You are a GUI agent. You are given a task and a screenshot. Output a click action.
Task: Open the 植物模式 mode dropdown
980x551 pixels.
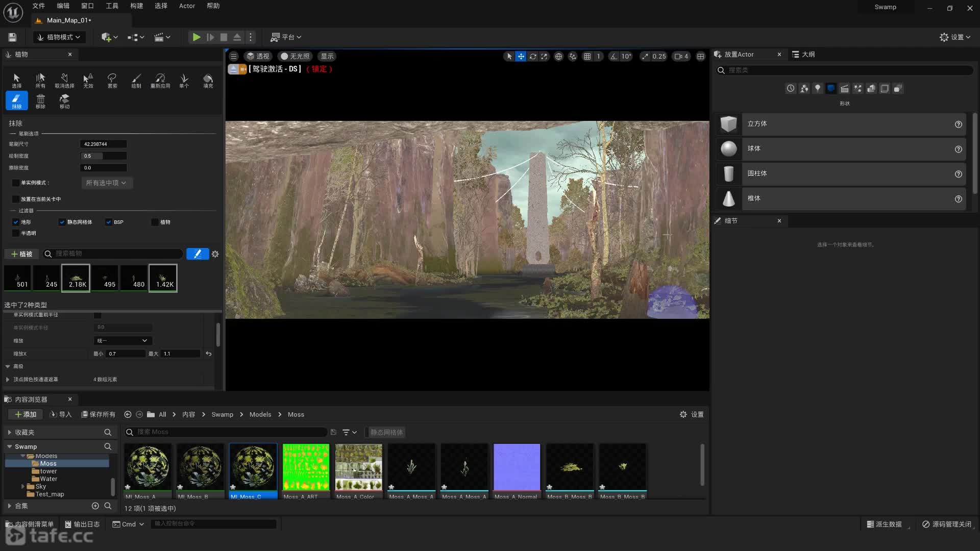(x=59, y=37)
